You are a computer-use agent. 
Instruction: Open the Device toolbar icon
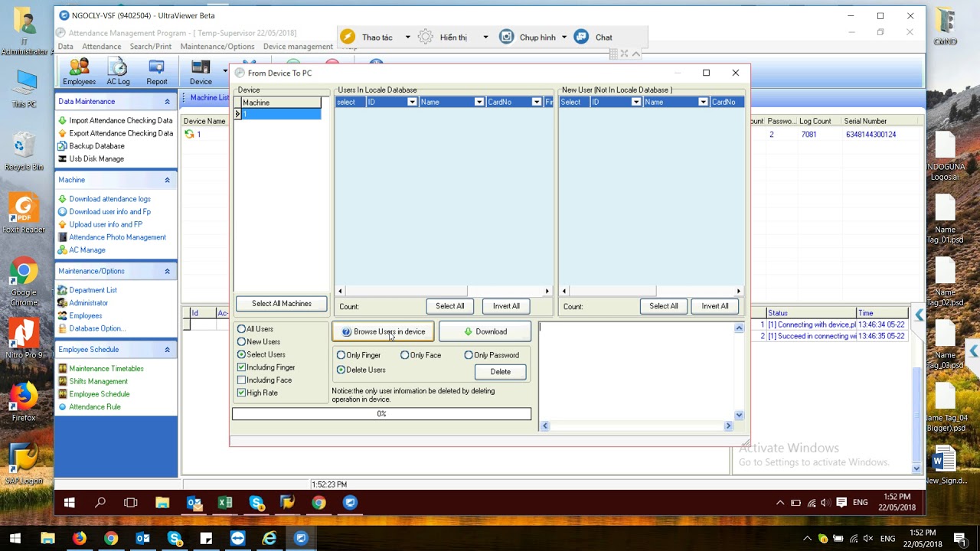(x=201, y=72)
